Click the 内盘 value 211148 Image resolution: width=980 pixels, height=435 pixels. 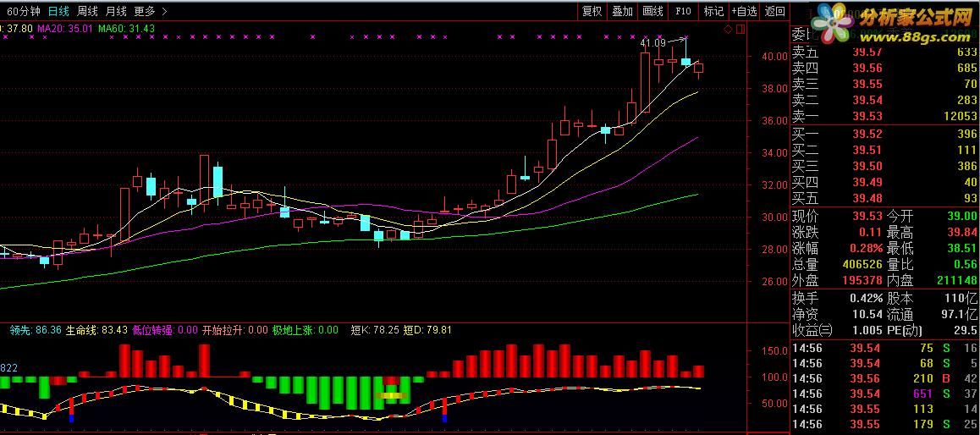957,281
